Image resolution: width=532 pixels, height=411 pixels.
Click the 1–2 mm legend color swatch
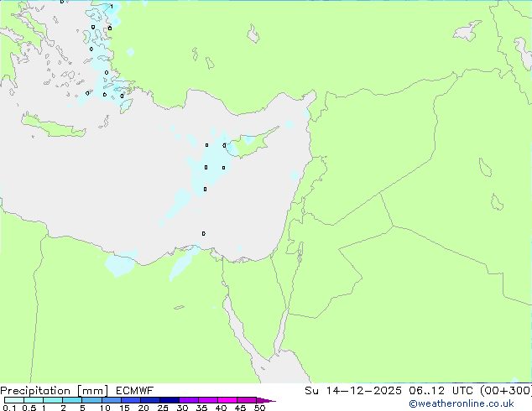[x=53, y=400]
